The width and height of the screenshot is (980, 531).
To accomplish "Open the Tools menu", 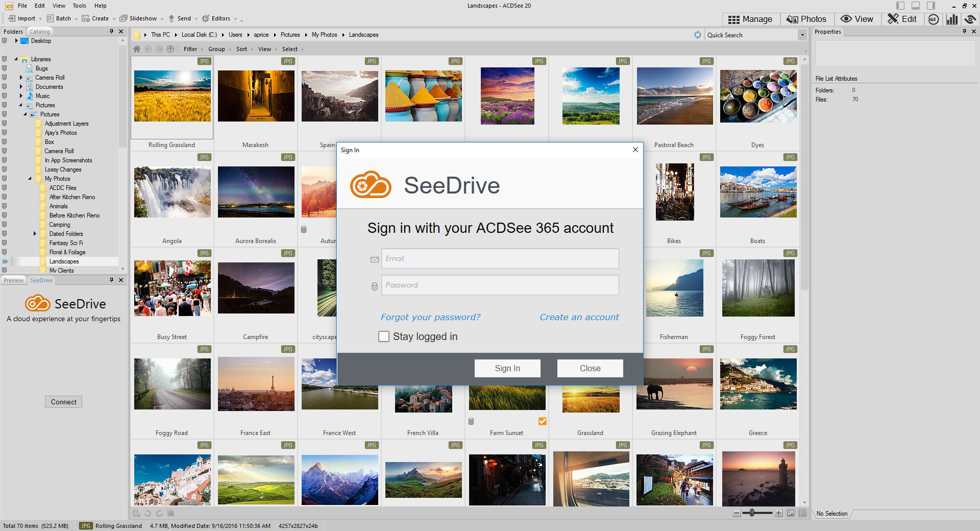I will [79, 6].
